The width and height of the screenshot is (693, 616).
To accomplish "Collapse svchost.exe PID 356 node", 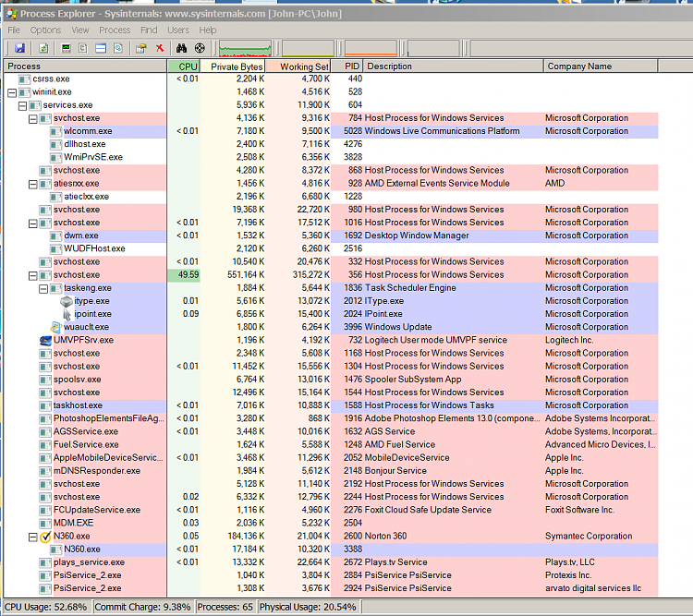I will pyautogui.click(x=32, y=276).
